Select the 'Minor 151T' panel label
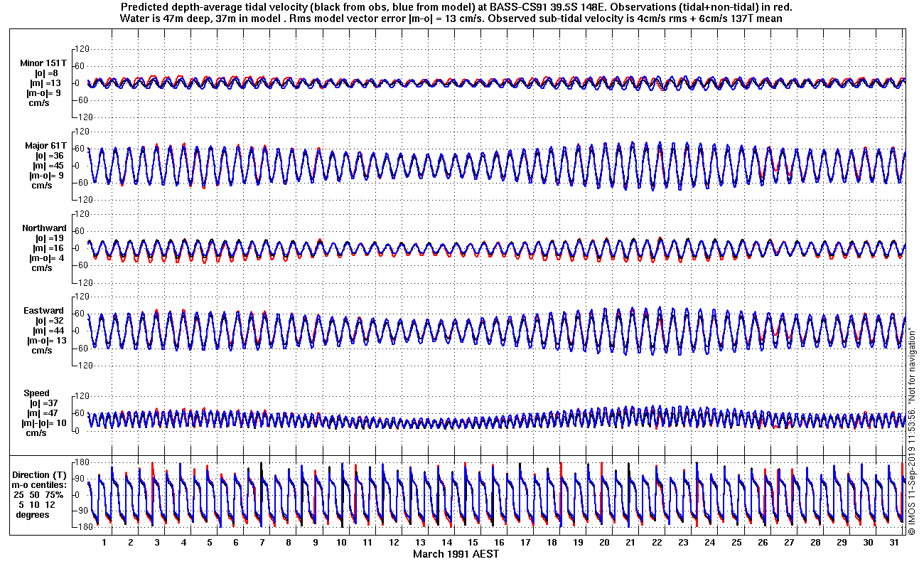The image size is (924, 569). click(x=44, y=63)
